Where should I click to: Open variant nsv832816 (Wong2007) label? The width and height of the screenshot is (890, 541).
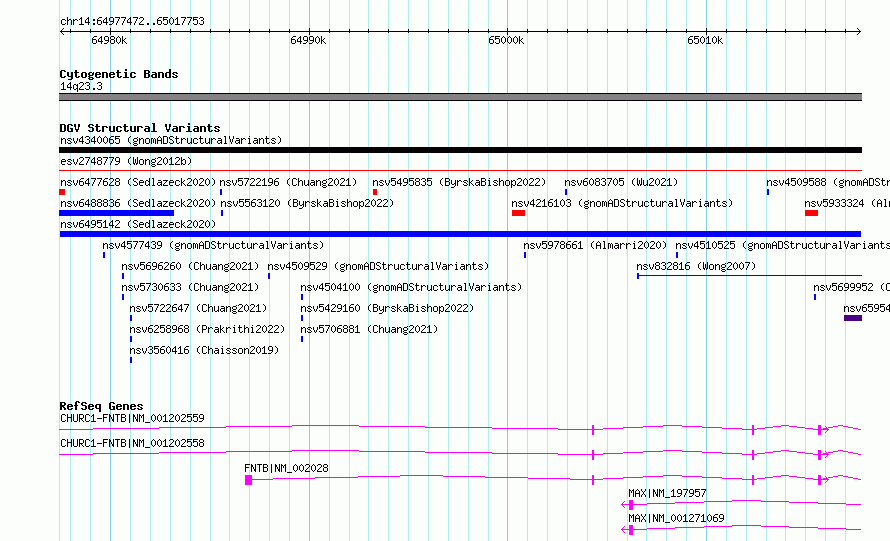tap(696, 266)
